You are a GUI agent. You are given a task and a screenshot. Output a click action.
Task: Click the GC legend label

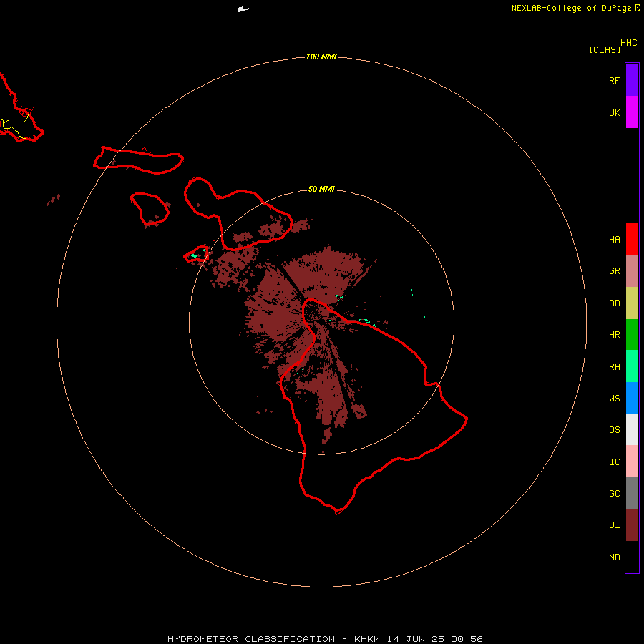(x=614, y=494)
